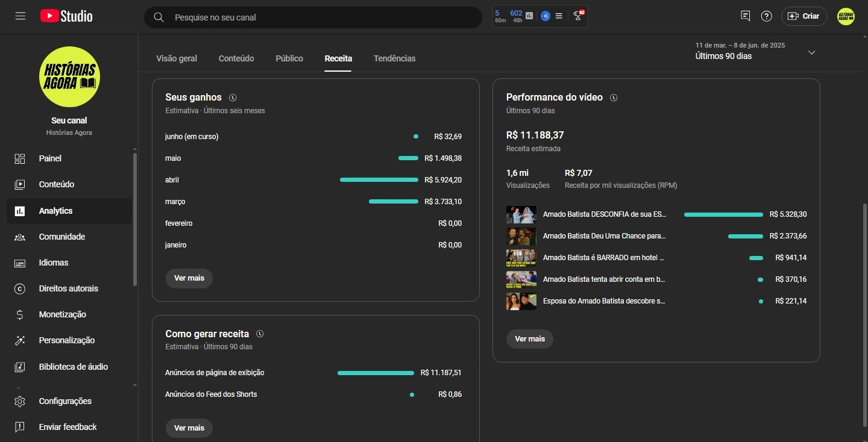Open the trophy icon with red badge
The width and height of the screenshot is (868, 442).
tap(577, 16)
